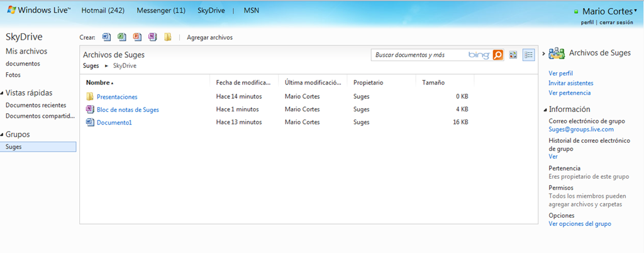Create a new OneNote notebook
The height and width of the screenshot is (253, 644).
coord(153,37)
